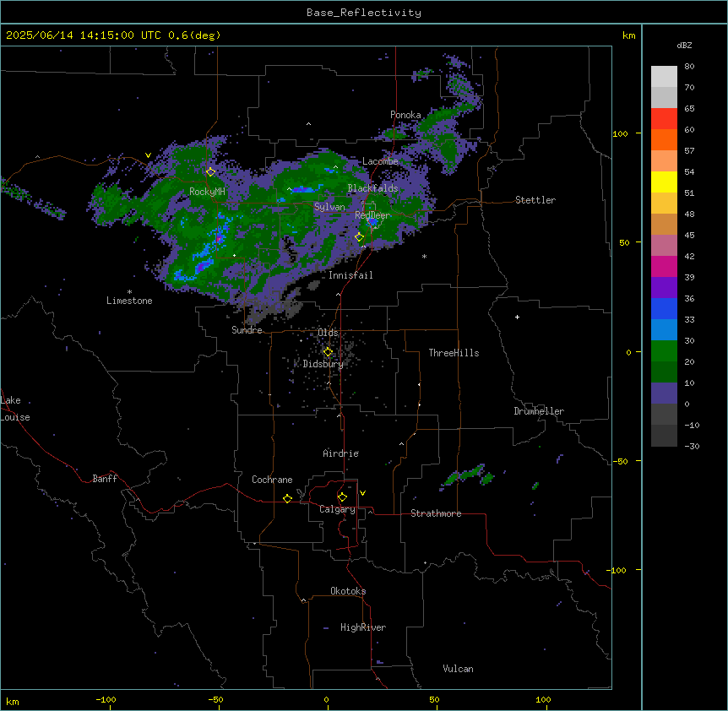Click the yellow 54 dBZ color swatch
This screenshot has width=728, height=711.
[664, 182]
